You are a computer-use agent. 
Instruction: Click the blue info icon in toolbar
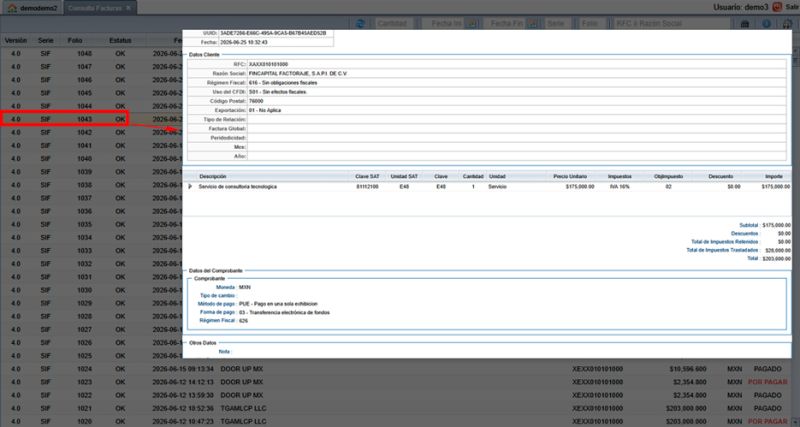pyautogui.click(x=766, y=23)
